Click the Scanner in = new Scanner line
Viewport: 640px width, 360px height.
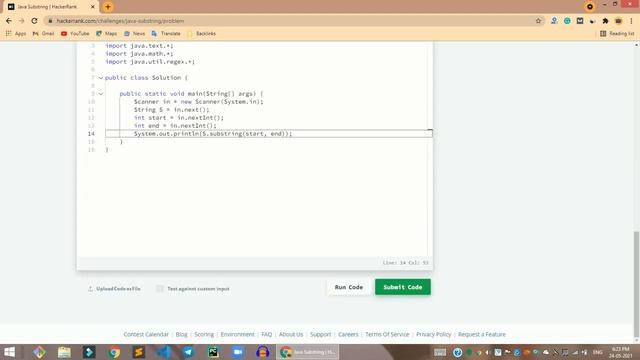pos(198,102)
